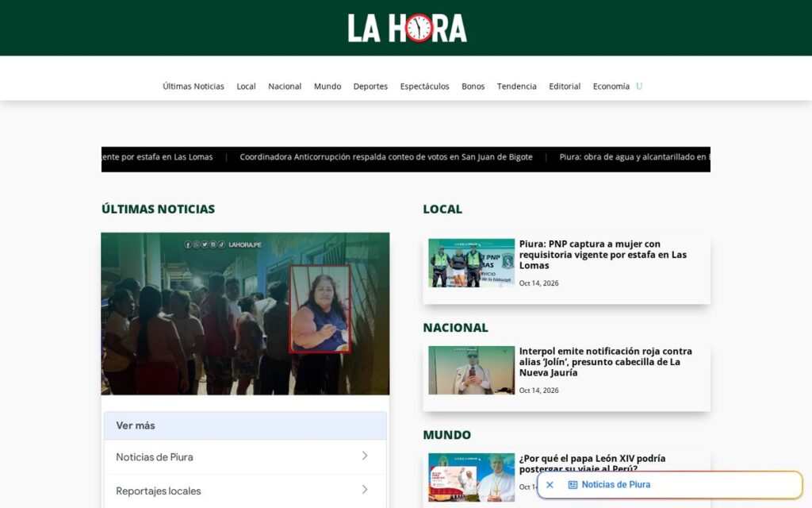Expand Noticias de Piura chevron arrow

tap(365, 456)
